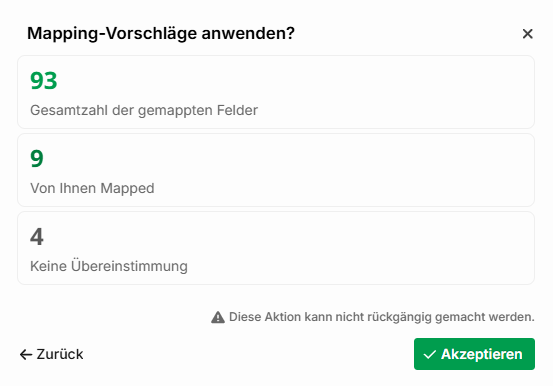Click the Keine Übereinstimmung label

coord(109,266)
